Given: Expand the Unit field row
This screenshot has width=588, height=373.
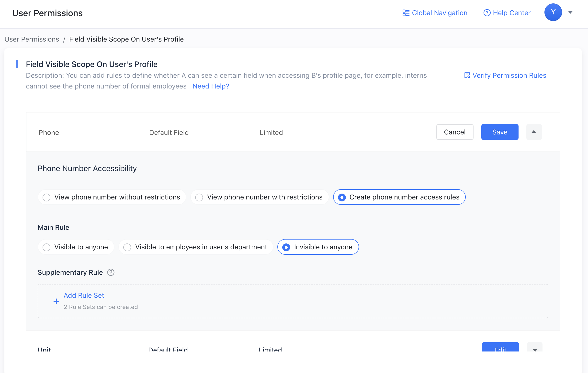Looking at the screenshot, I should [x=535, y=348].
